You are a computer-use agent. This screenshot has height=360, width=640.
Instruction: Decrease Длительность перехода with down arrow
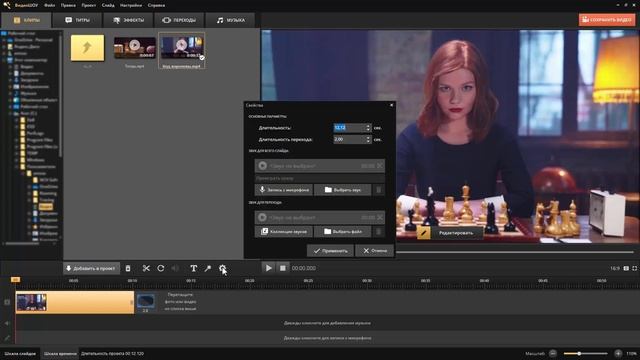click(x=368, y=142)
